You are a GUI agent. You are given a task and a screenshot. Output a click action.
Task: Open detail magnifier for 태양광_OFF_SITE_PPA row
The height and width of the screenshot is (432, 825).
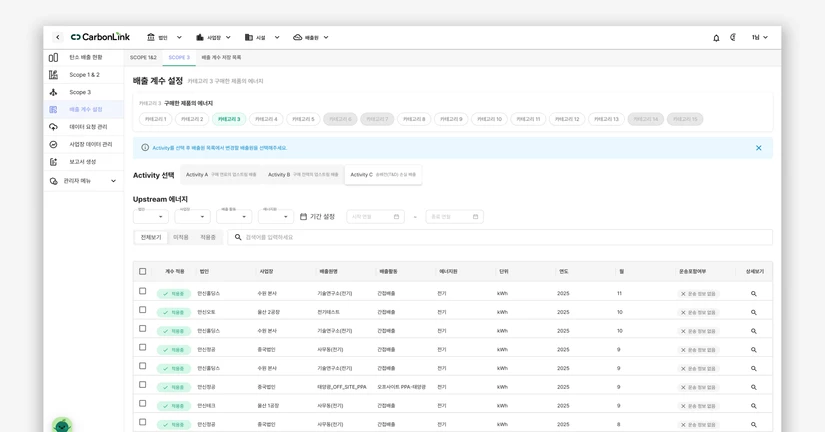coord(753,387)
